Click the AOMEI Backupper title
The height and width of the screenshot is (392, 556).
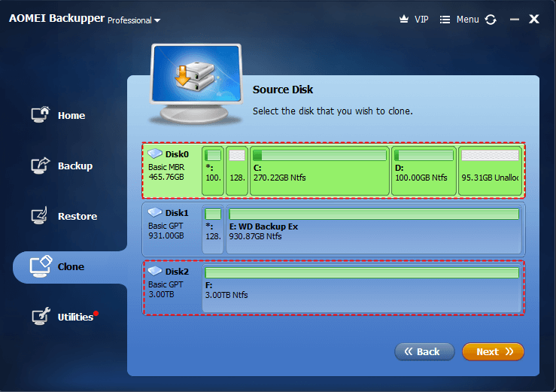click(x=56, y=18)
